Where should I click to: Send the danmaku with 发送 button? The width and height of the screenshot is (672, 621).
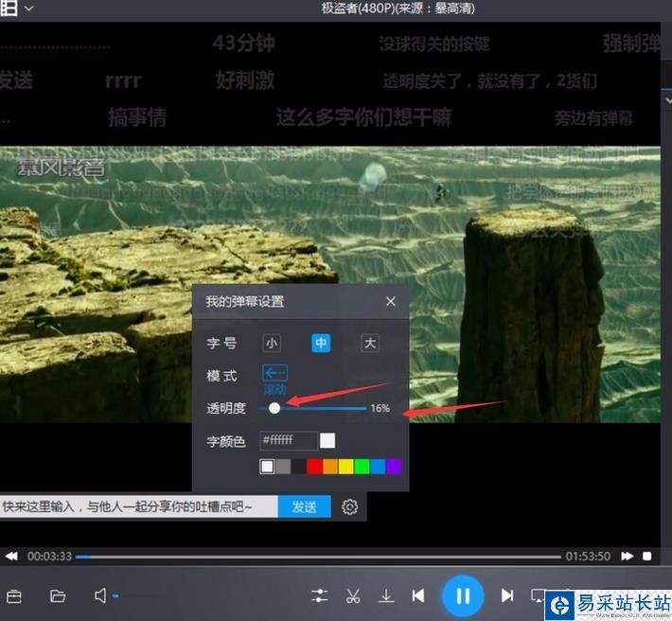coord(304,506)
